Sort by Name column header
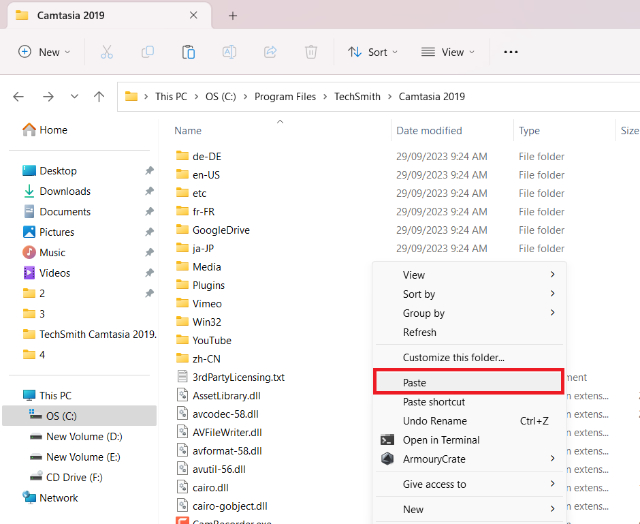Image resolution: width=640 pixels, height=524 pixels. tap(188, 131)
